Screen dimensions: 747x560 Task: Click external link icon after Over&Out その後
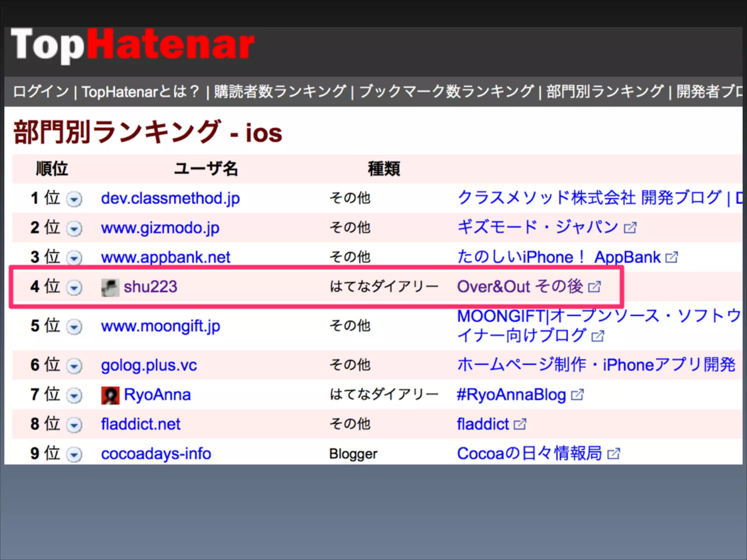[594, 287]
